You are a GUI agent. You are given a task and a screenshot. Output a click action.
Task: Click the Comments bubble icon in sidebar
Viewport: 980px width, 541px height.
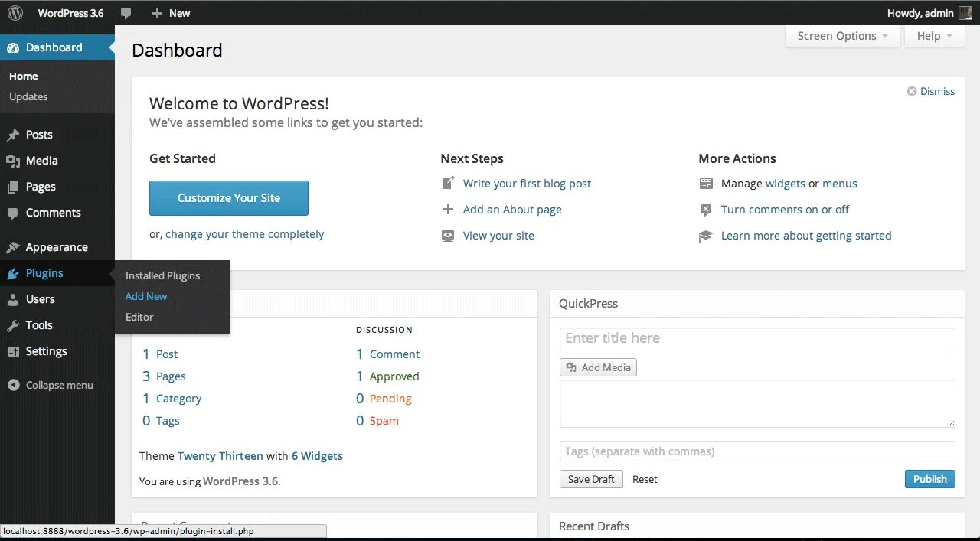pyautogui.click(x=13, y=213)
